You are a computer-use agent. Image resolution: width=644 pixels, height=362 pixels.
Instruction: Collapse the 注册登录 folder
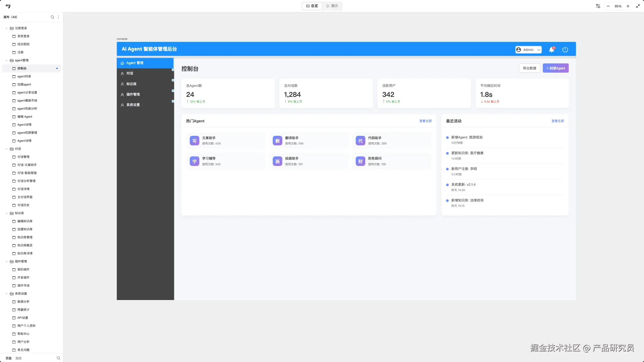click(x=6, y=28)
